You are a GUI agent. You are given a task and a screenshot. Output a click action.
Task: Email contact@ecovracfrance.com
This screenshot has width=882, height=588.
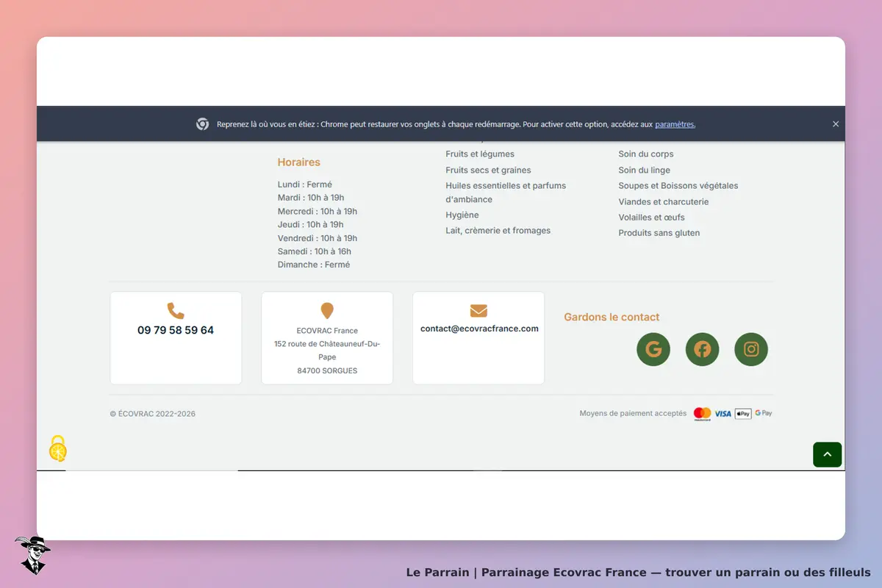pyautogui.click(x=479, y=329)
